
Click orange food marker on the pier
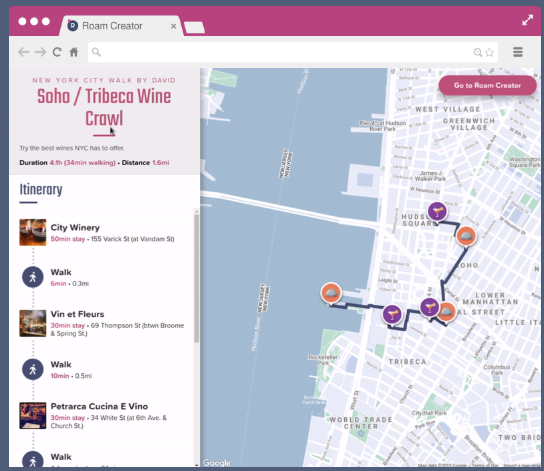coord(331,293)
